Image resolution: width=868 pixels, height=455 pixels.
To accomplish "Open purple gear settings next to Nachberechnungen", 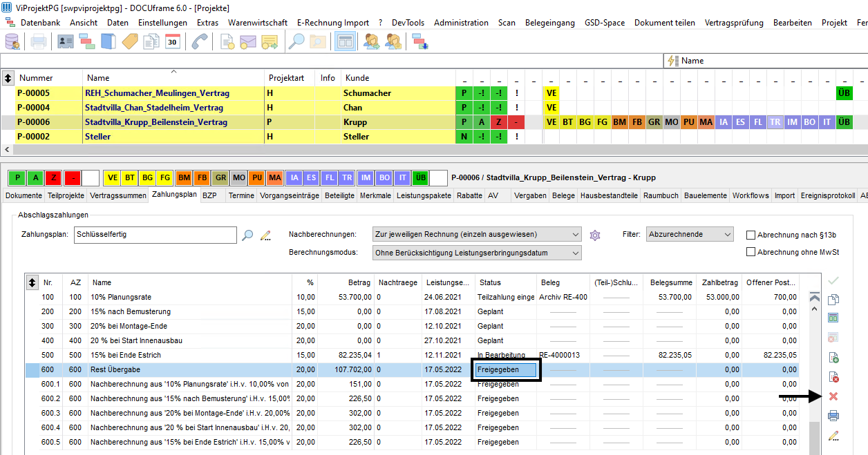I will click(595, 235).
